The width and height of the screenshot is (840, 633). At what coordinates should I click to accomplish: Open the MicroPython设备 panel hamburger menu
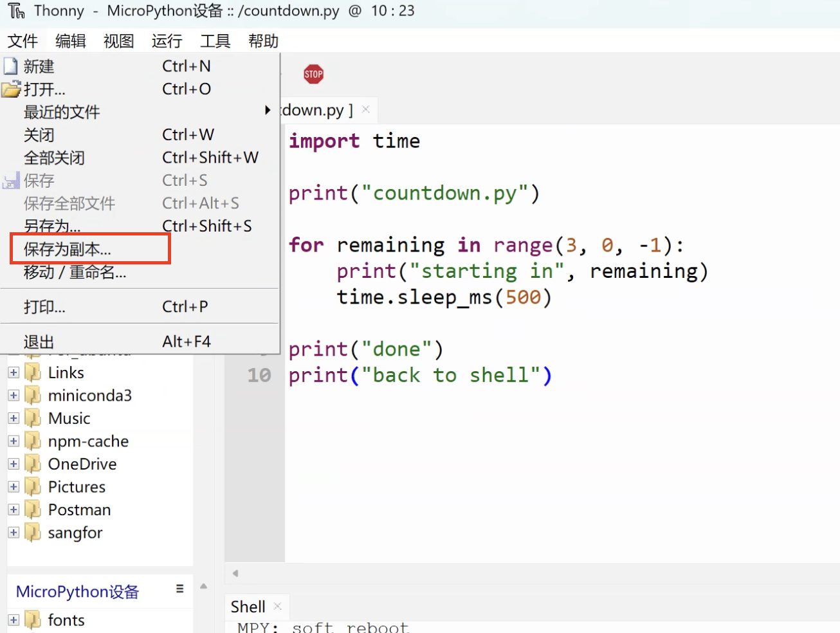179,589
